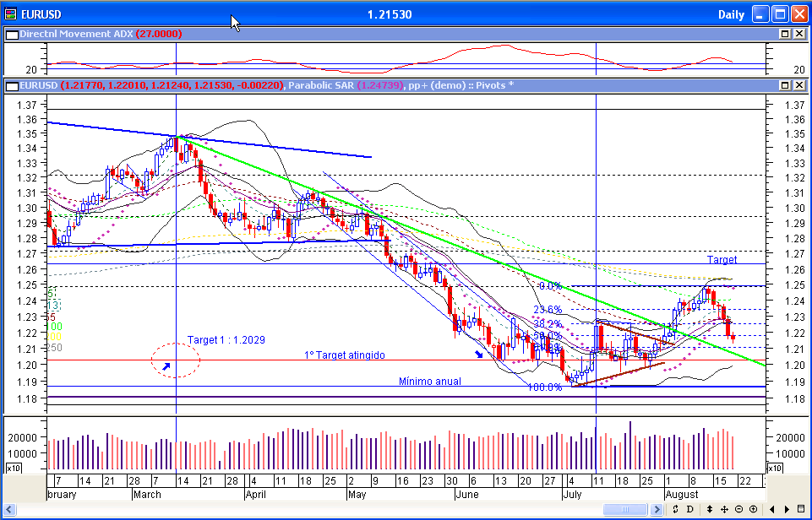Click the 'D' daily periodicity icon
Viewport: 812px width, 520px height.
(x=690, y=509)
